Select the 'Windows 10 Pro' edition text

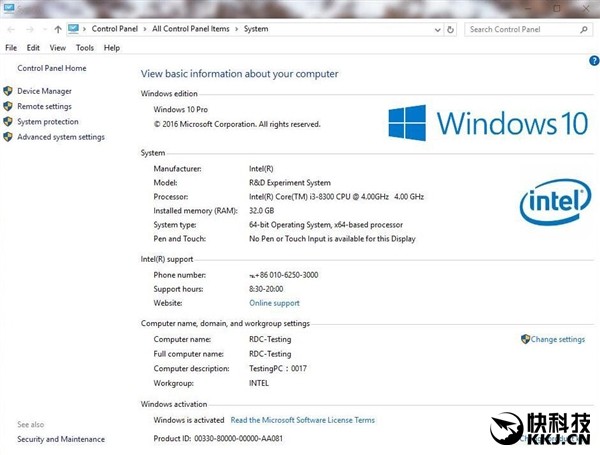point(181,109)
